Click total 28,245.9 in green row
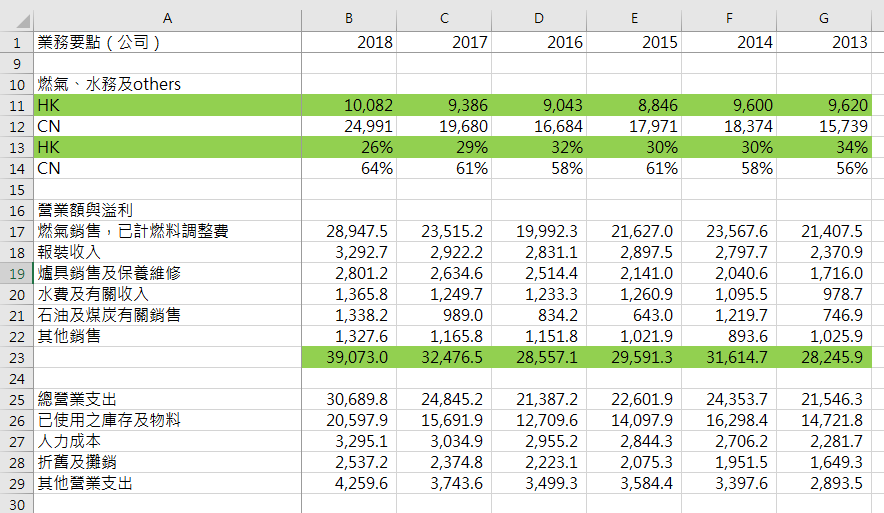Image resolution: width=884 pixels, height=513 pixels. pos(824,357)
